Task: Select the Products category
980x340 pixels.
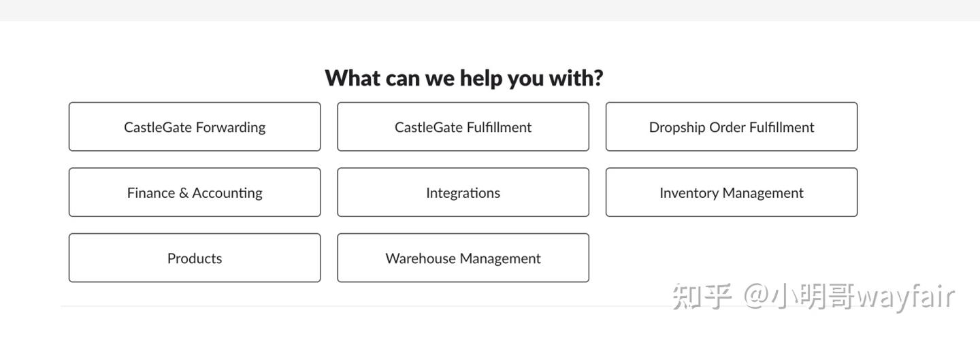Action: click(195, 258)
